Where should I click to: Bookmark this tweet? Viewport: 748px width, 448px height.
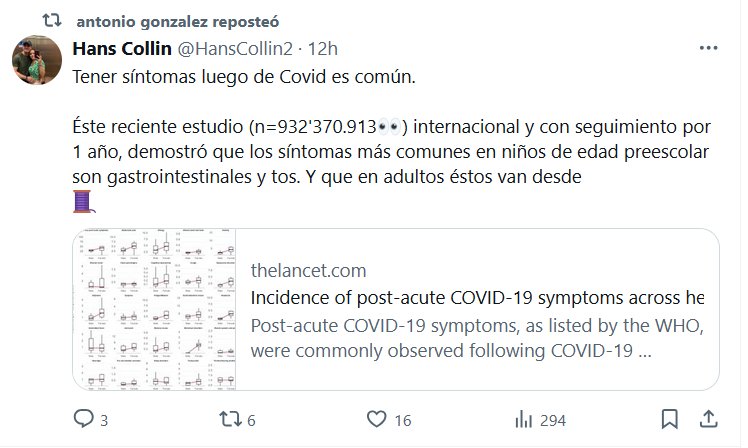(x=670, y=419)
